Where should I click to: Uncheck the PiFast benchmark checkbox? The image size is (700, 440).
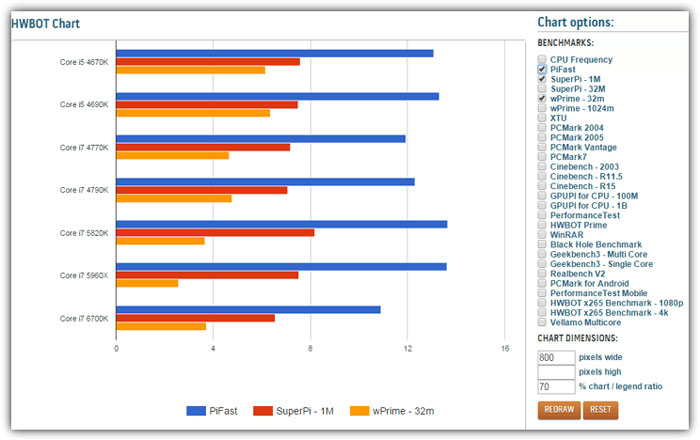(542, 69)
